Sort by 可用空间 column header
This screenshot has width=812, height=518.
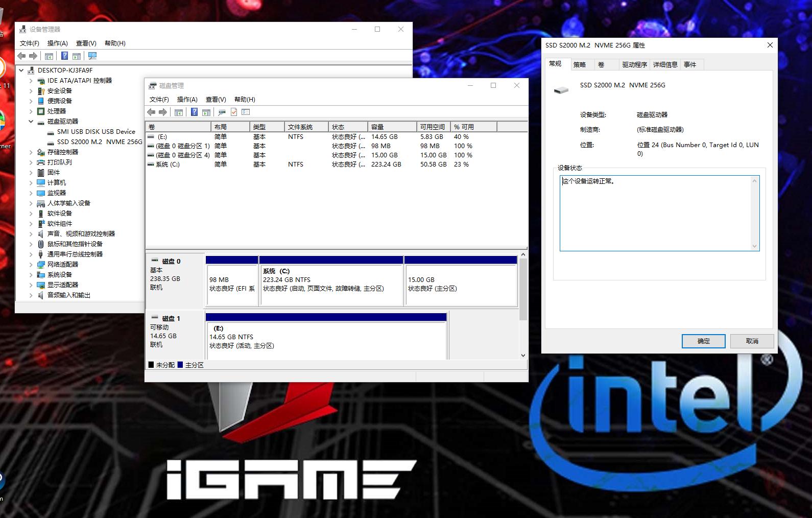click(x=433, y=127)
